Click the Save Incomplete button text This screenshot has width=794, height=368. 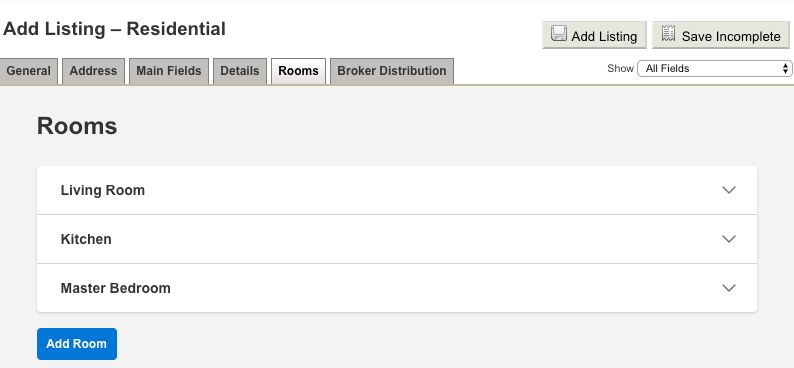tap(731, 36)
